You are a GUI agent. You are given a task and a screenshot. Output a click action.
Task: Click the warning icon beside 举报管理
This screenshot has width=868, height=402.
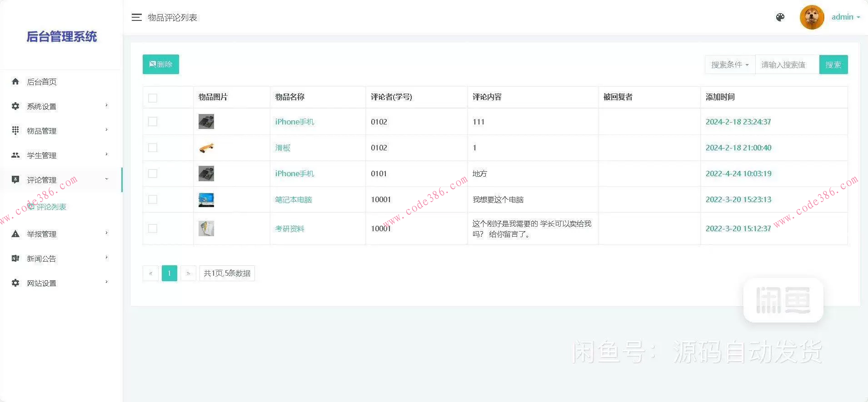click(x=15, y=234)
